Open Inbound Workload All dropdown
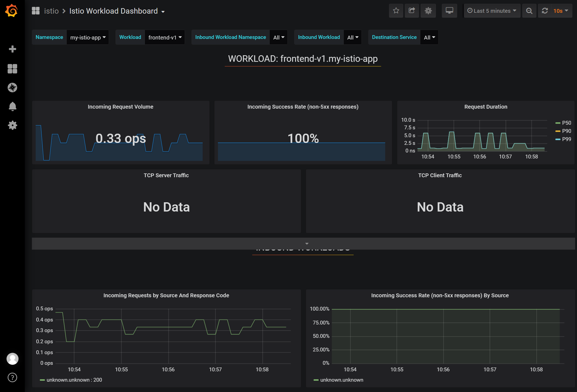 tap(353, 37)
